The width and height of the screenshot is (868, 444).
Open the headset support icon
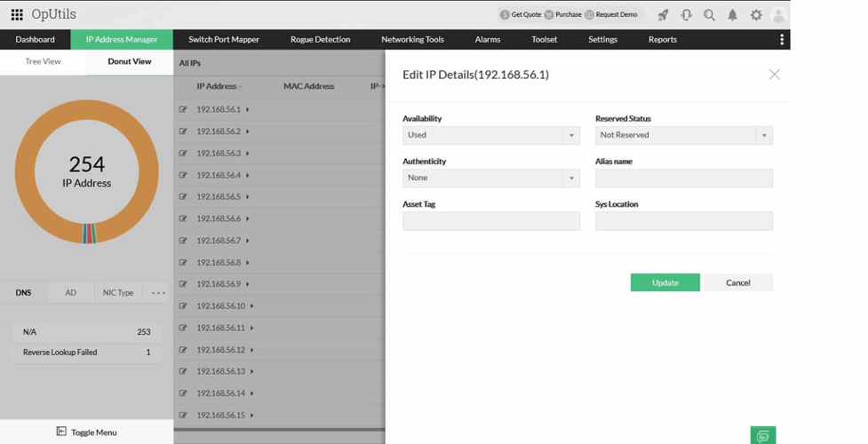click(x=686, y=15)
